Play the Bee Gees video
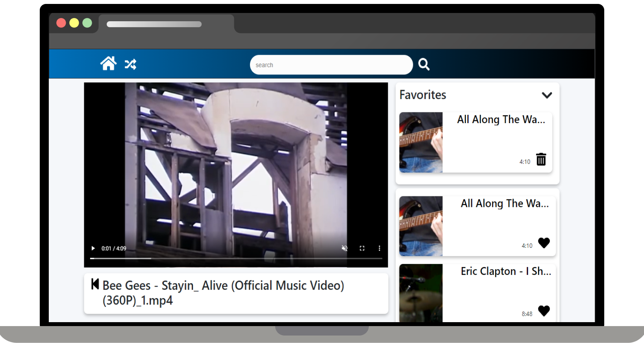Image resolution: width=644 pixels, height=343 pixels. point(93,248)
